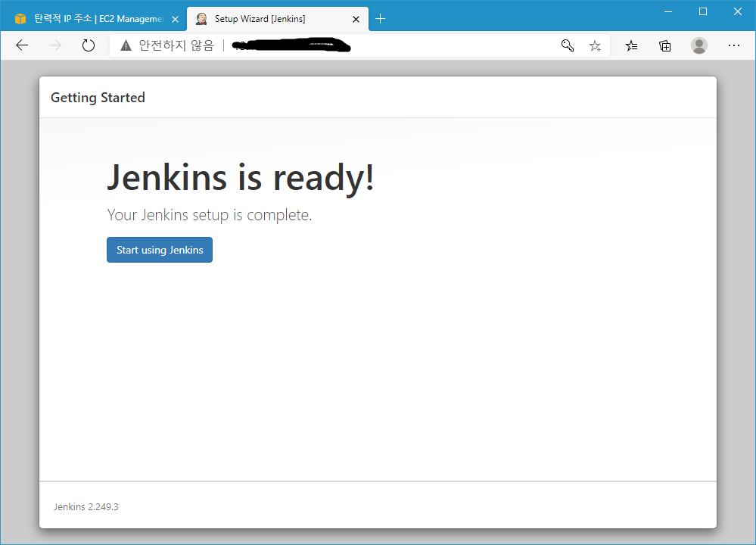
Task: Go back with the browser back arrow
Action: point(22,45)
